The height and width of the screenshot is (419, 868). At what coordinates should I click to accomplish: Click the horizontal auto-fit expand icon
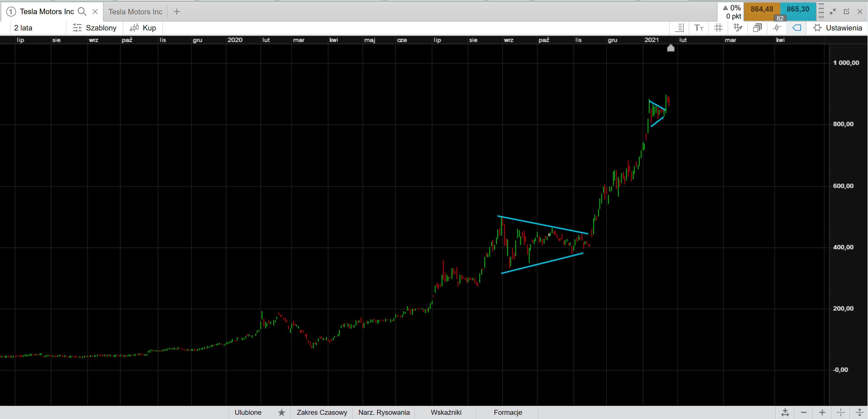coord(785,412)
